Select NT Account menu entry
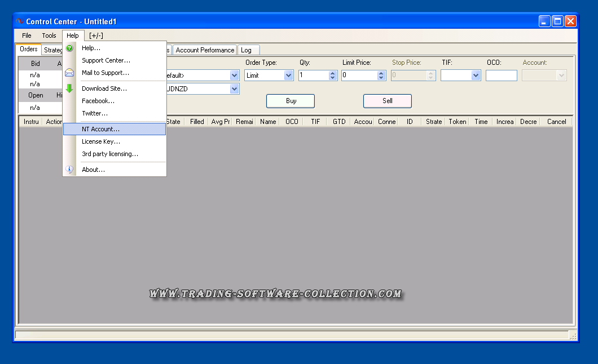The image size is (598, 364). (x=101, y=129)
